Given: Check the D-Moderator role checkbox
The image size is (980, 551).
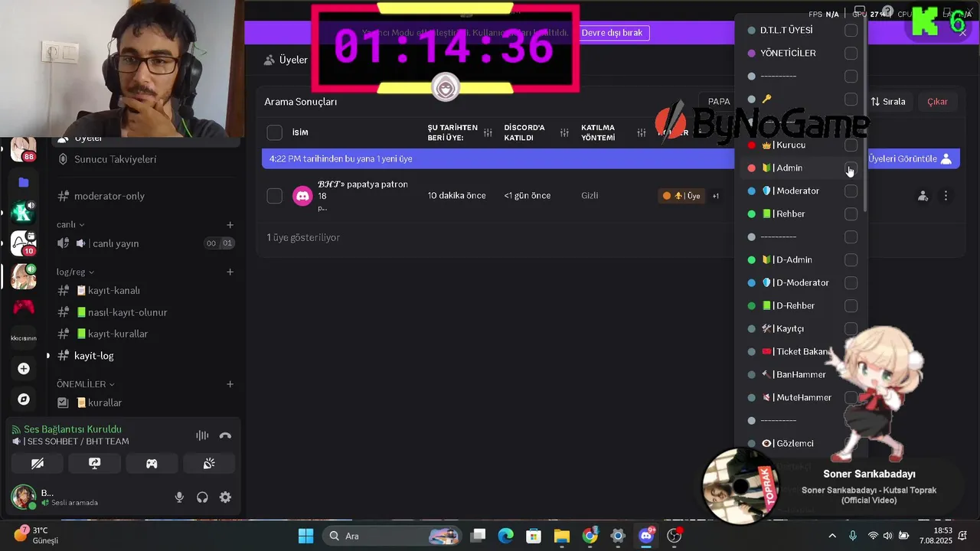Looking at the screenshot, I should (851, 282).
